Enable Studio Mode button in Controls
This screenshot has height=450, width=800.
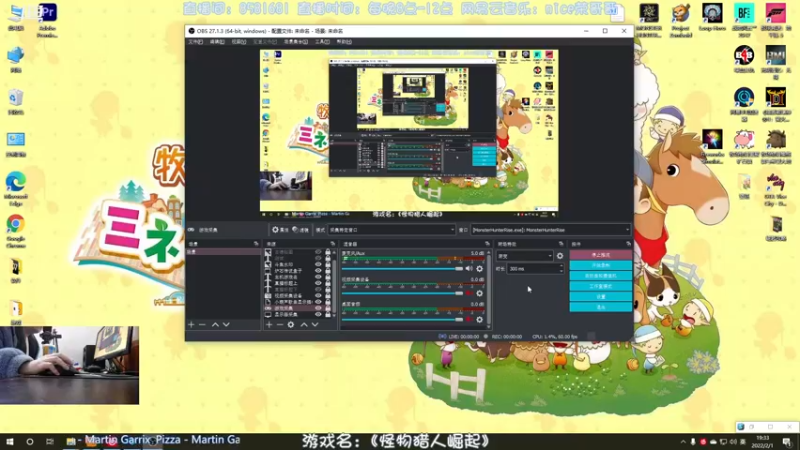601,286
